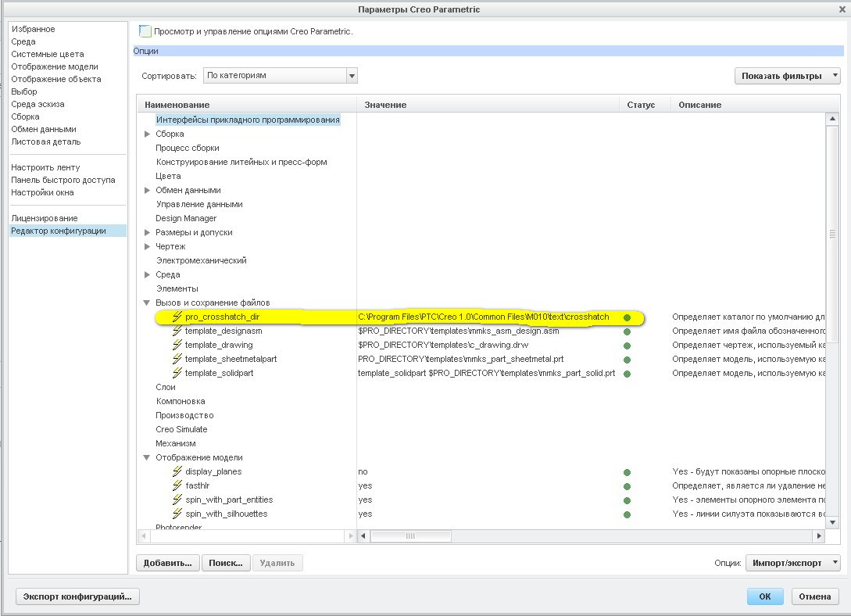This screenshot has height=616, width=851.
Task: Select the Электромеханический category
Action: click(x=202, y=260)
